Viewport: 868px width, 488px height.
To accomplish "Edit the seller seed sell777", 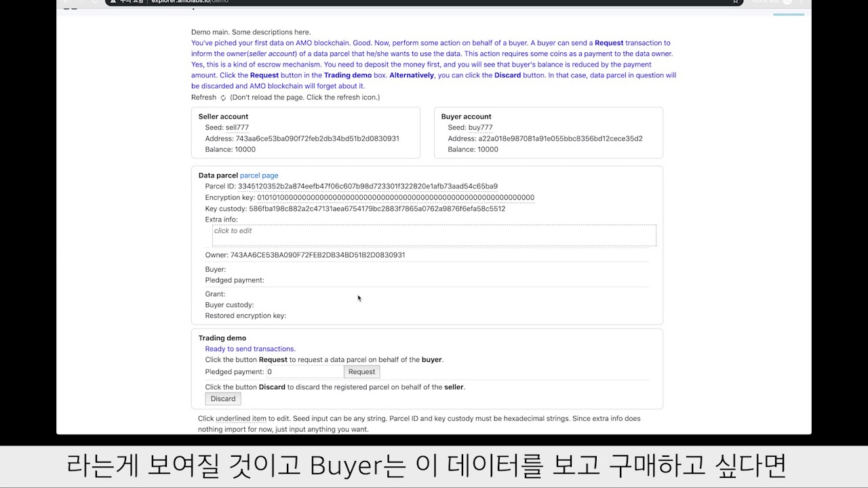I will pyautogui.click(x=237, y=127).
